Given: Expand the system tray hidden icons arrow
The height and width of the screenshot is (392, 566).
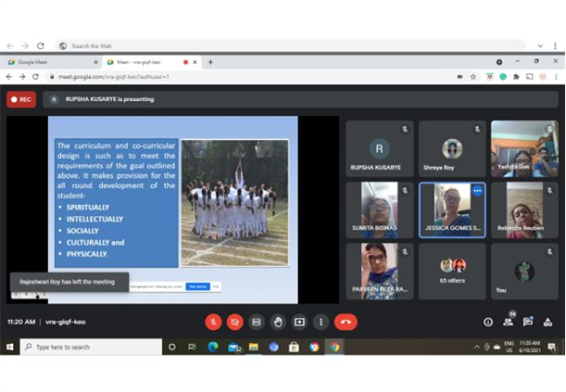Looking at the screenshot, I should [x=477, y=347].
